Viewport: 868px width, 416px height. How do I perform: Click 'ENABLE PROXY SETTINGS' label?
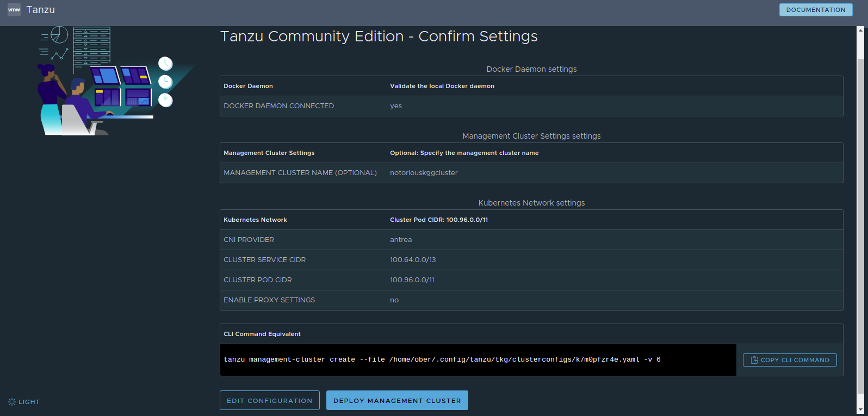[x=269, y=300]
